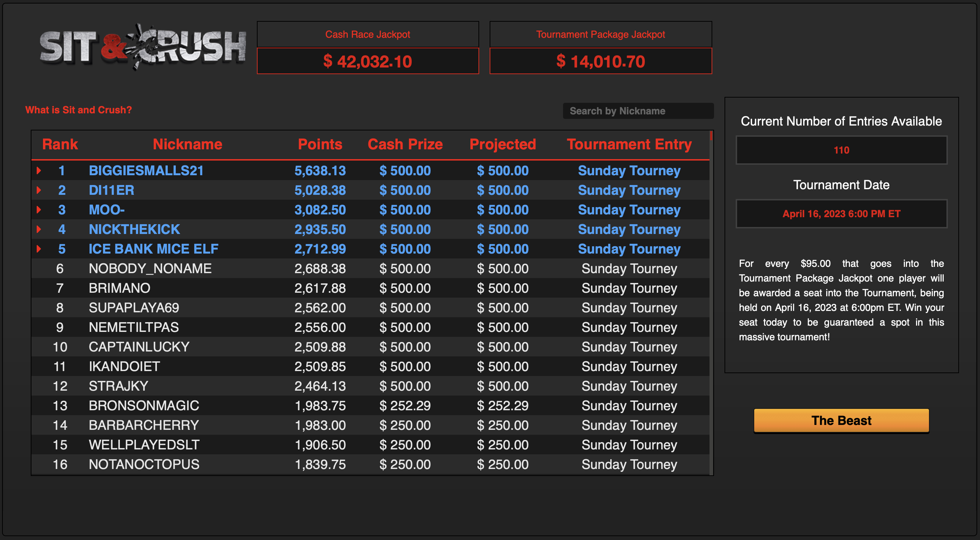Click the Cash Race Jackpot amount $42,032.10
The width and height of the screenshot is (980, 540).
pos(368,61)
